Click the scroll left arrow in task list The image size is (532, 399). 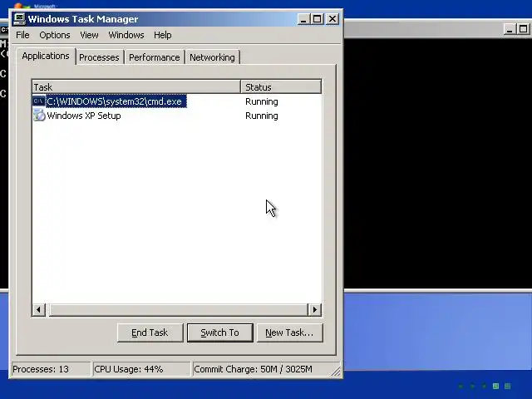pos(39,309)
